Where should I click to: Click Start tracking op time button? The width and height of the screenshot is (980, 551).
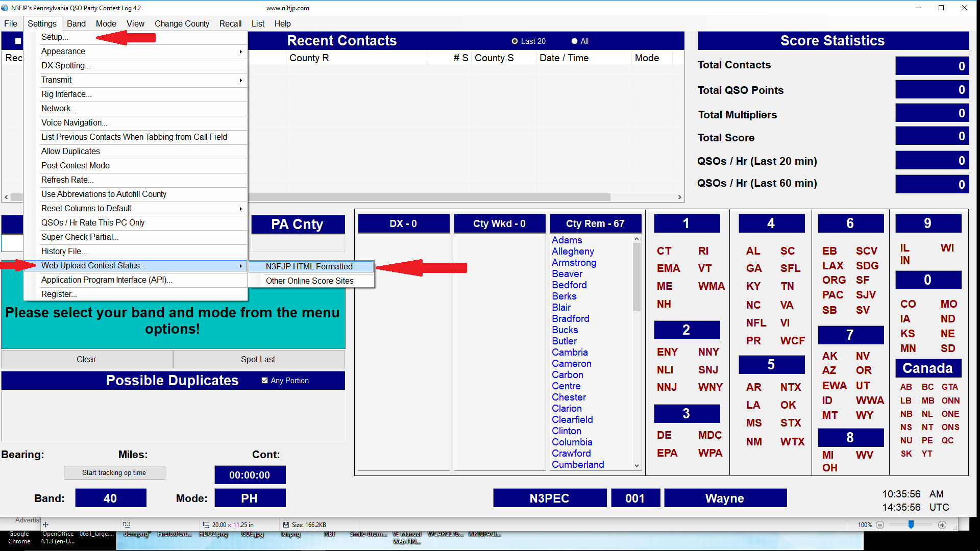coord(114,472)
